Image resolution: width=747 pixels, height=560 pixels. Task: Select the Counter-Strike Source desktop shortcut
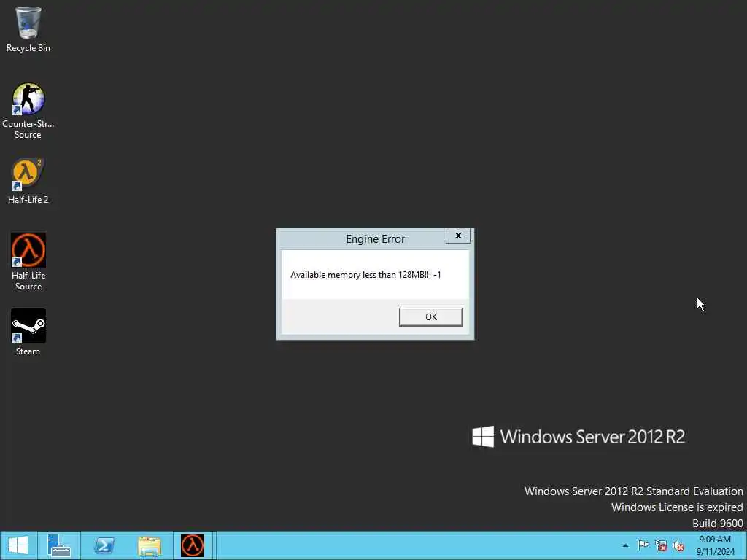(x=28, y=111)
